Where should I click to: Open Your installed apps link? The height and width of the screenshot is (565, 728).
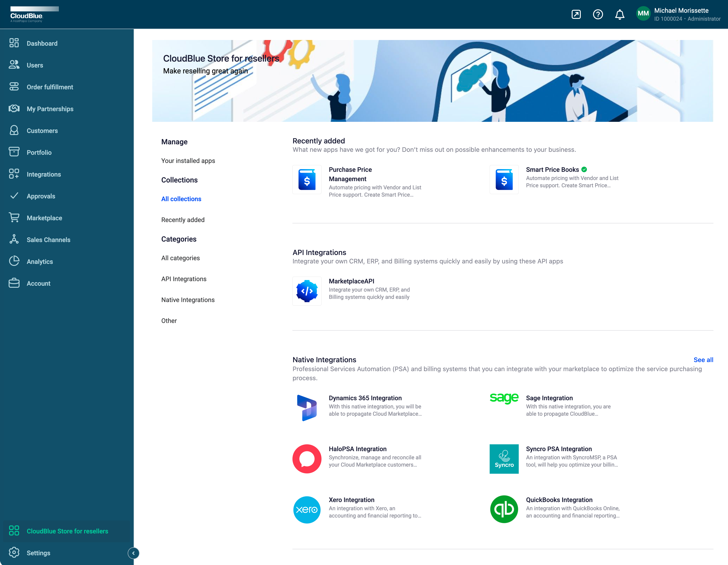(188, 161)
